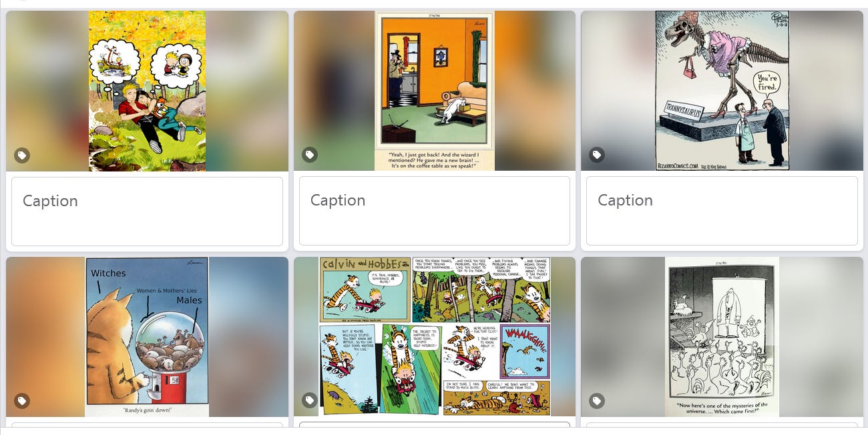Open tag icon on the orange room wizard comic
Image resolution: width=868 pixels, height=435 pixels.
pos(309,155)
